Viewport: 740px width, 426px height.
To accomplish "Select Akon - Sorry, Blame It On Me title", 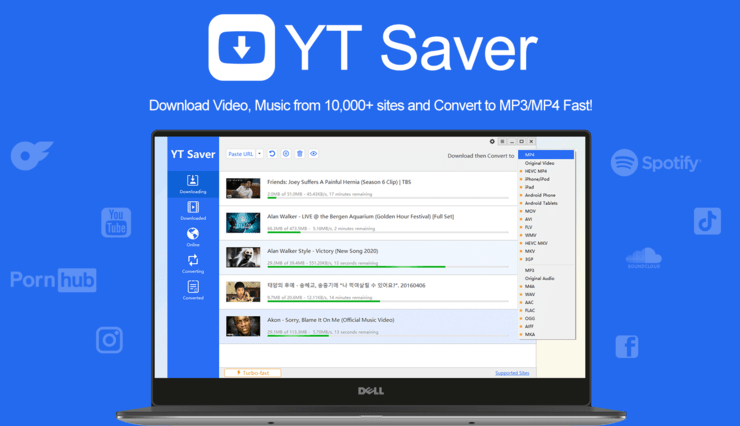I will (330, 320).
